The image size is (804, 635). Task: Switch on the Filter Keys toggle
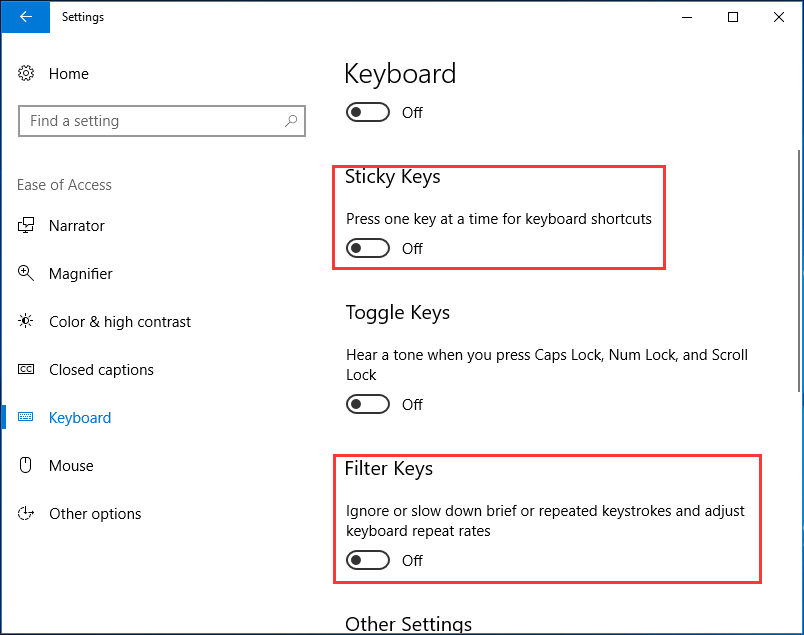coord(368,560)
